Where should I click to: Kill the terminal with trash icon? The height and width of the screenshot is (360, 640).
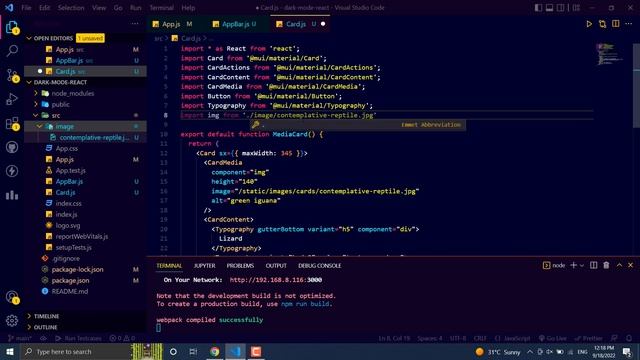tap(606, 265)
